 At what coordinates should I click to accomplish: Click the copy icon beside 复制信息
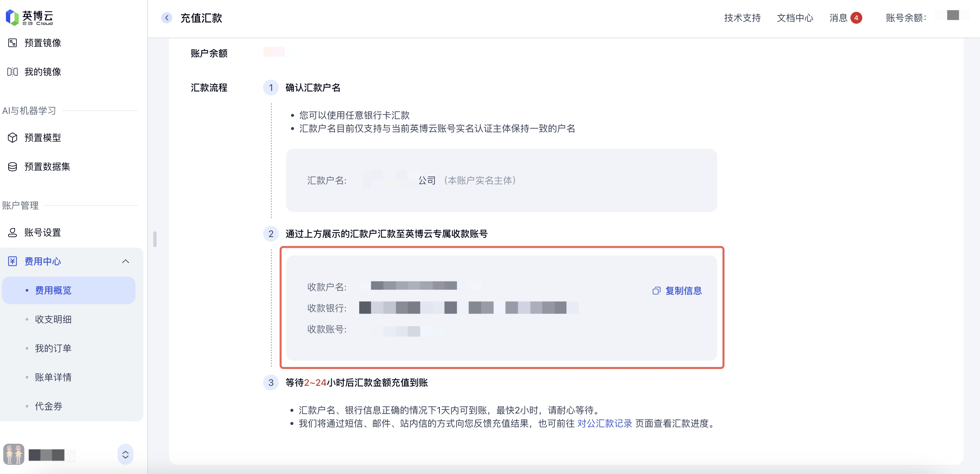pos(656,291)
